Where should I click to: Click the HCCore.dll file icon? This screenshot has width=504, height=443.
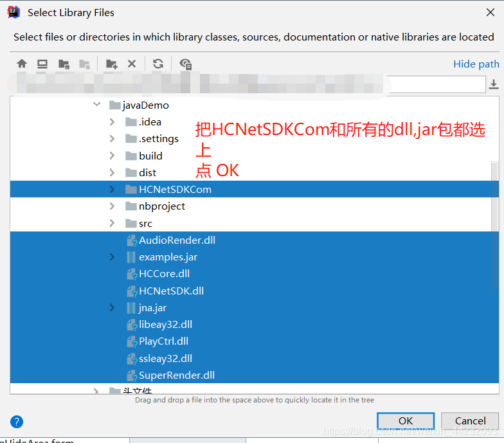point(132,274)
